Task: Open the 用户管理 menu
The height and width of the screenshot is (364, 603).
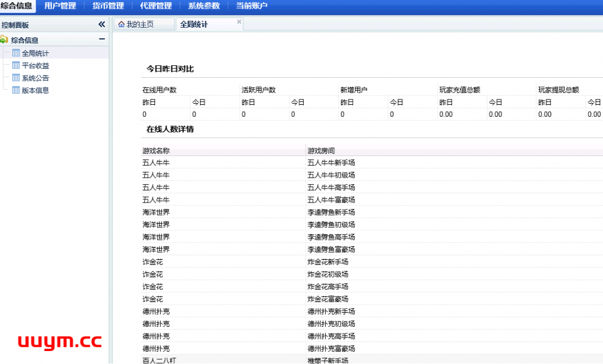Action: coord(60,6)
